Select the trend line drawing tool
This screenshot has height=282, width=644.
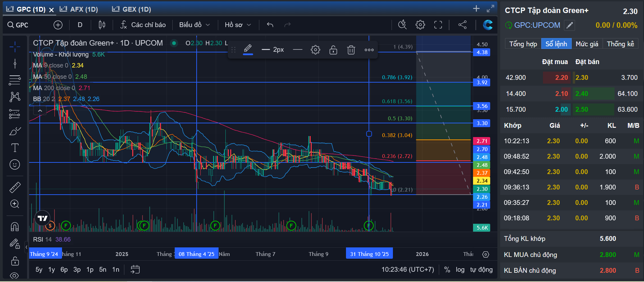coord(15,63)
